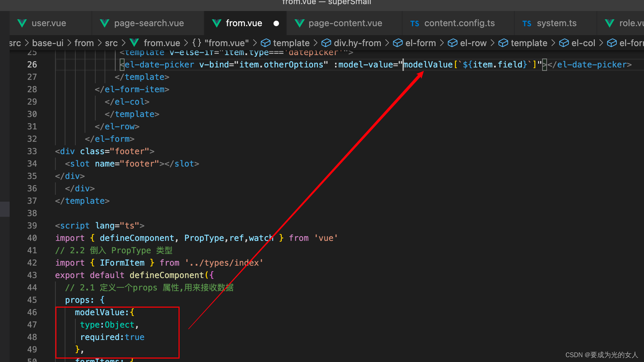Click the cube icon beside el-row breadcrumb

click(x=452, y=43)
